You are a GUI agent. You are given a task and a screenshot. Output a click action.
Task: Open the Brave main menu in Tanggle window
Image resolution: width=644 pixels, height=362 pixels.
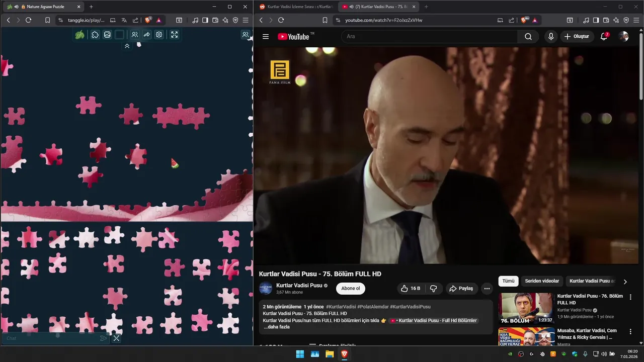coord(246,20)
